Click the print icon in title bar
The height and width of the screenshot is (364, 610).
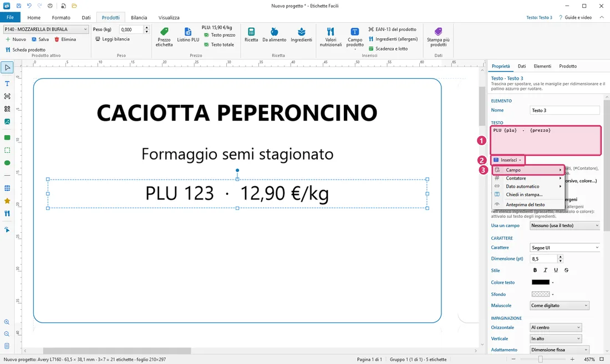(50, 6)
